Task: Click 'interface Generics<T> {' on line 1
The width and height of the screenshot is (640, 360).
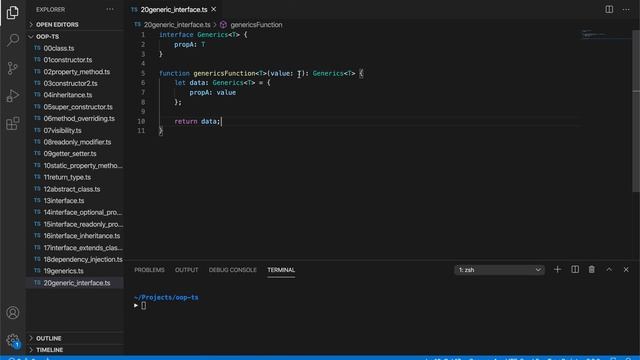Action: pyautogui.click(x=203, y=35)
